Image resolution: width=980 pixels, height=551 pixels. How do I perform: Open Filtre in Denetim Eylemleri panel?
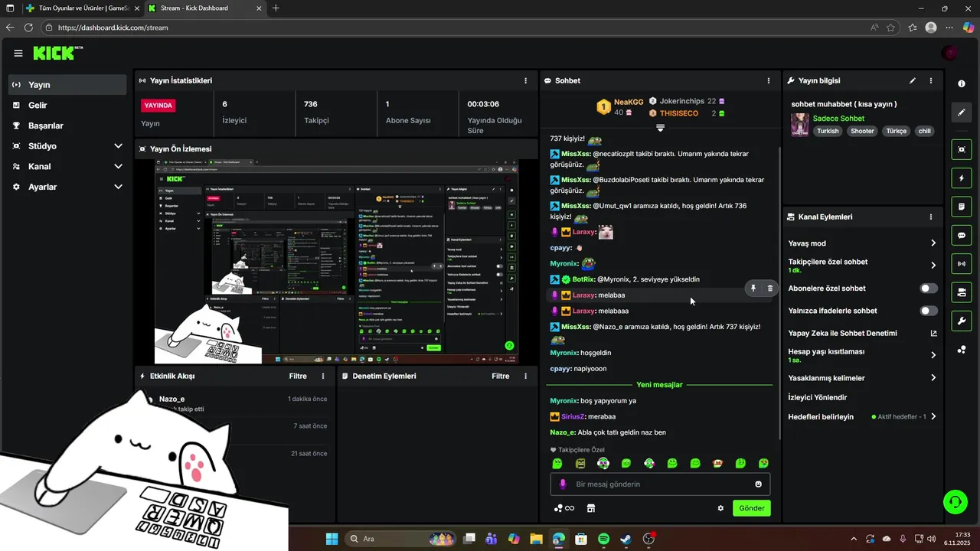[501, 376]
